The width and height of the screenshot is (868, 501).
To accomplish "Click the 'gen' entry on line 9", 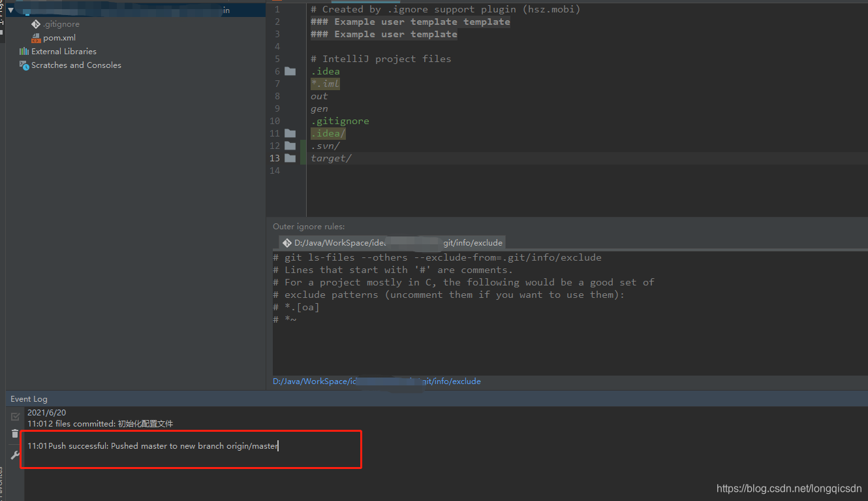I will coord(319,108).
